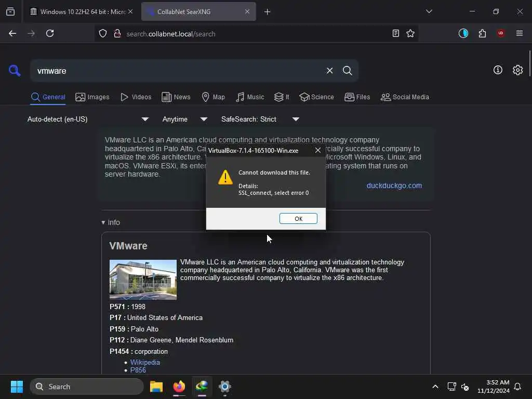
Task: Focus the vmware search input field
Action: click(x=178, y=71)
